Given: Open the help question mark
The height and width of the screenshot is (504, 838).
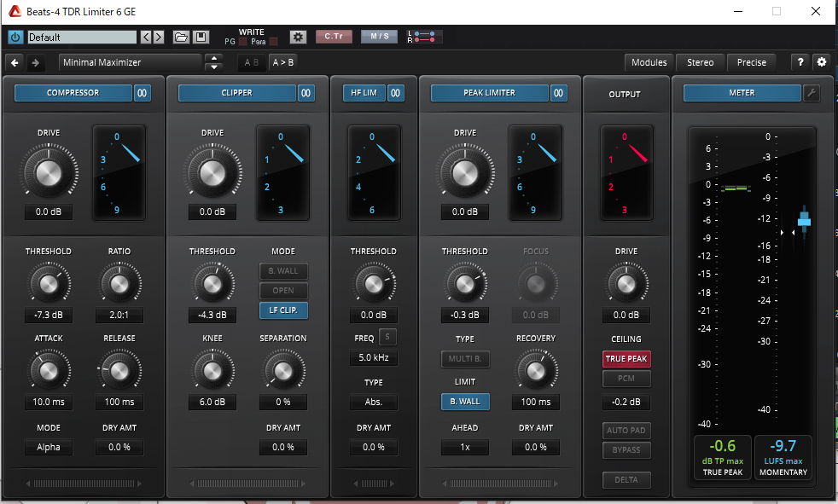Looking at the screenshot, I should [800, 62].
